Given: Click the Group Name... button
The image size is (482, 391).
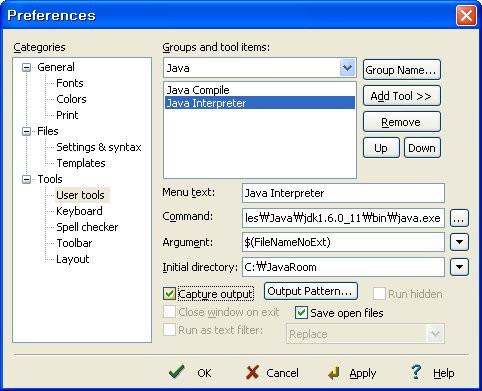Looking at the screenshot, I should click(x=401, y=70).
